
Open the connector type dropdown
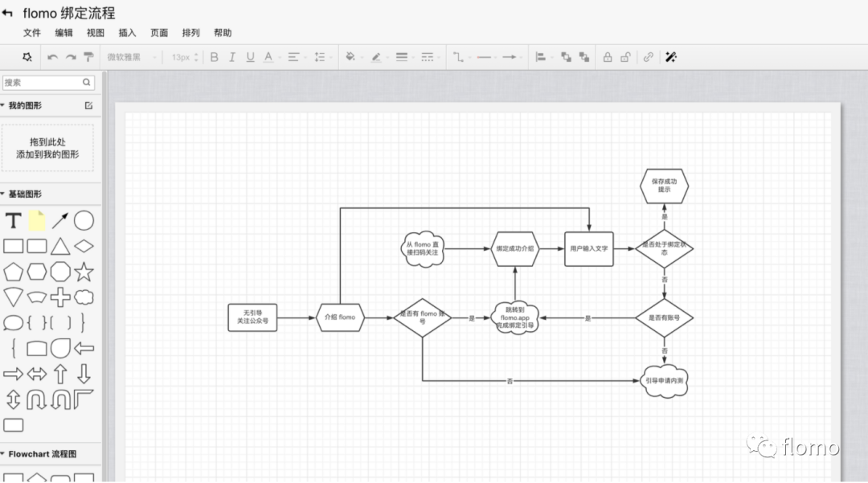[x=461, y=57]
